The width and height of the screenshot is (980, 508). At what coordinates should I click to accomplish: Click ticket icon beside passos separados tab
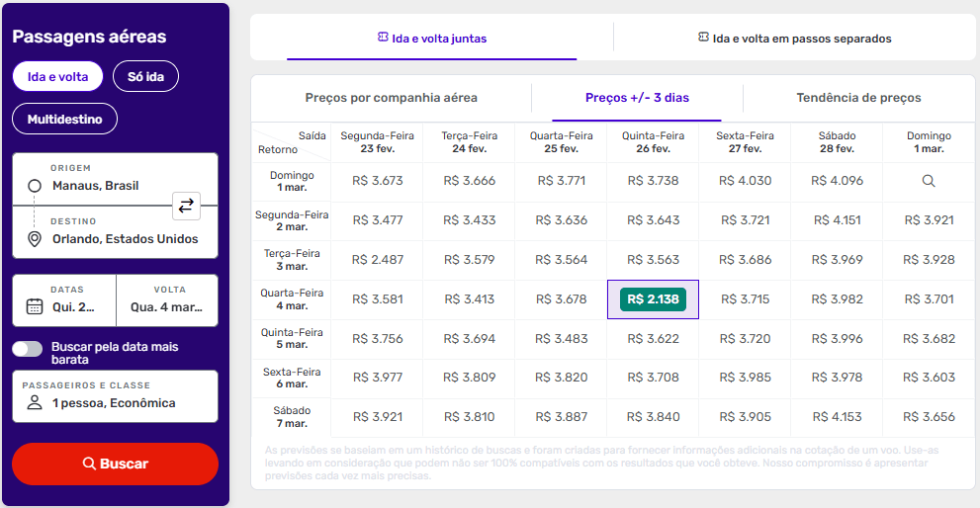point(703,38)
